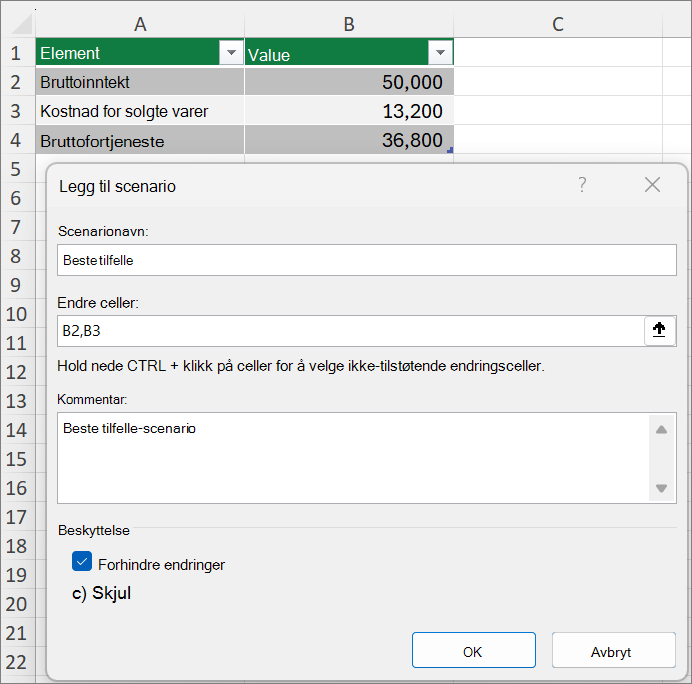Screen dimensions: 692x684
Task: Open the help question mark icon
Action: tap(582, 184)
